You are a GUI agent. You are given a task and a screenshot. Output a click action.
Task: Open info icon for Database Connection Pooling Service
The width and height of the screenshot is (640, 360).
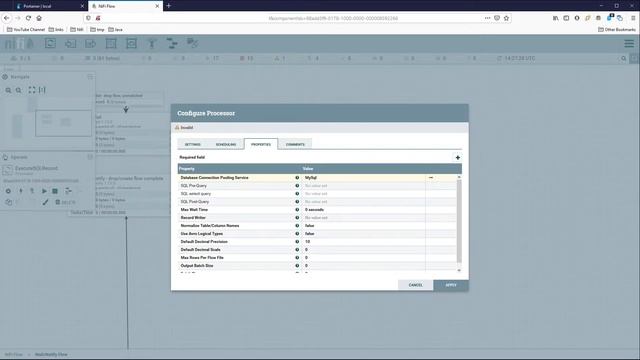[297, 178]
